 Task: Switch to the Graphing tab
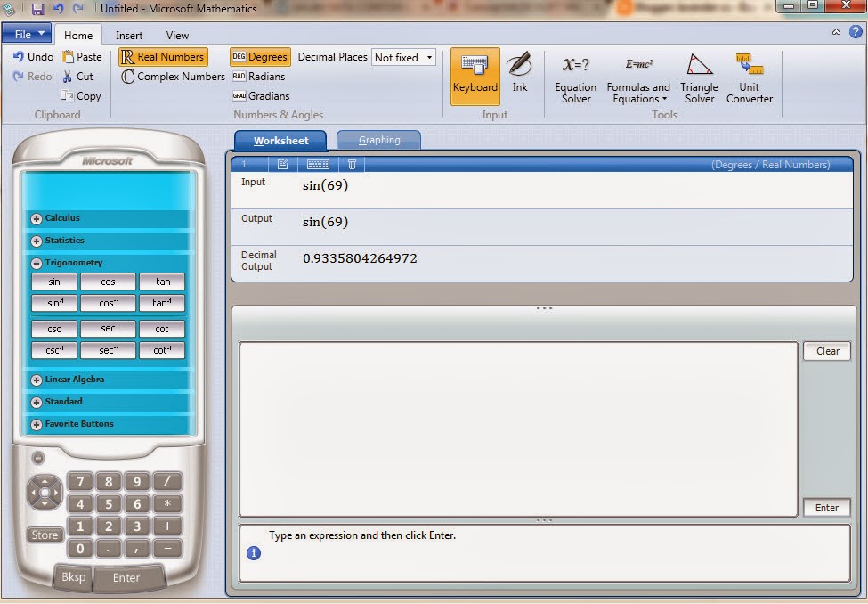click(378, 140)
